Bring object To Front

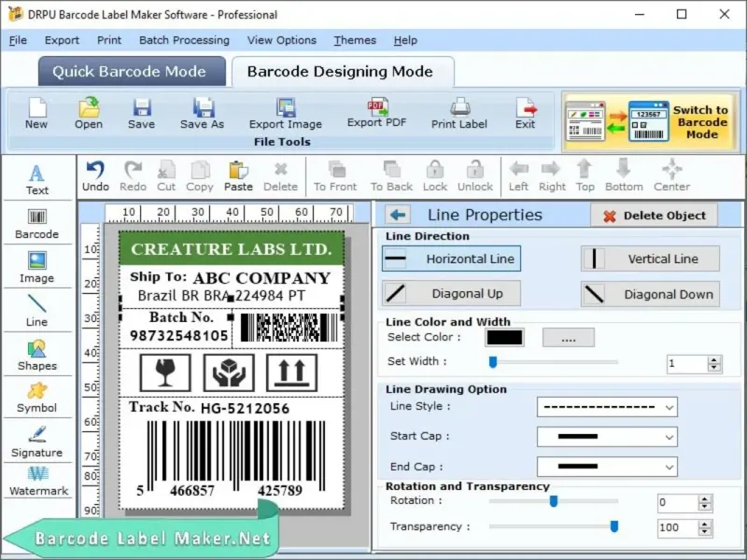[335, 176]
